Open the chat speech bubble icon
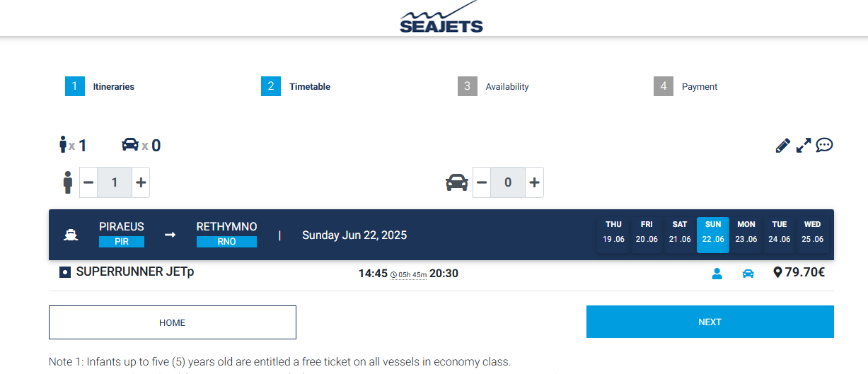 tap(824, 146)
